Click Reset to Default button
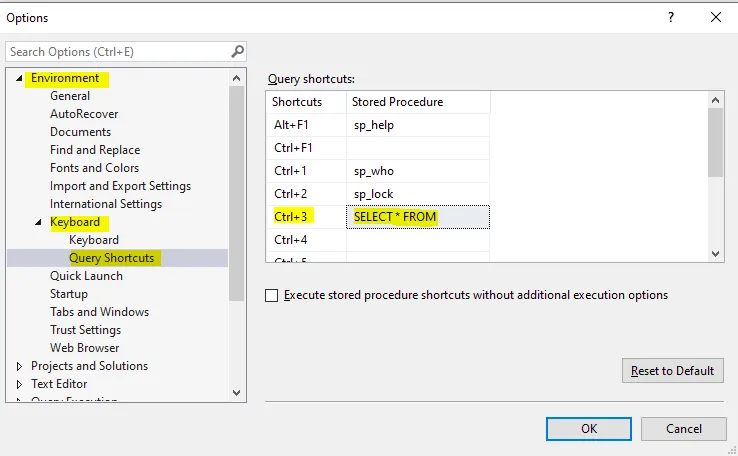This screenshot has width=738, height=456. [x=673, y=371]
